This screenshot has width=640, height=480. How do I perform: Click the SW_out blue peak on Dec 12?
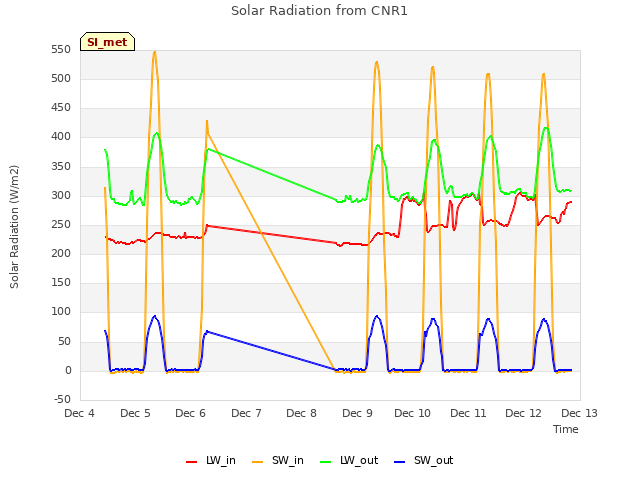point(544,319)
